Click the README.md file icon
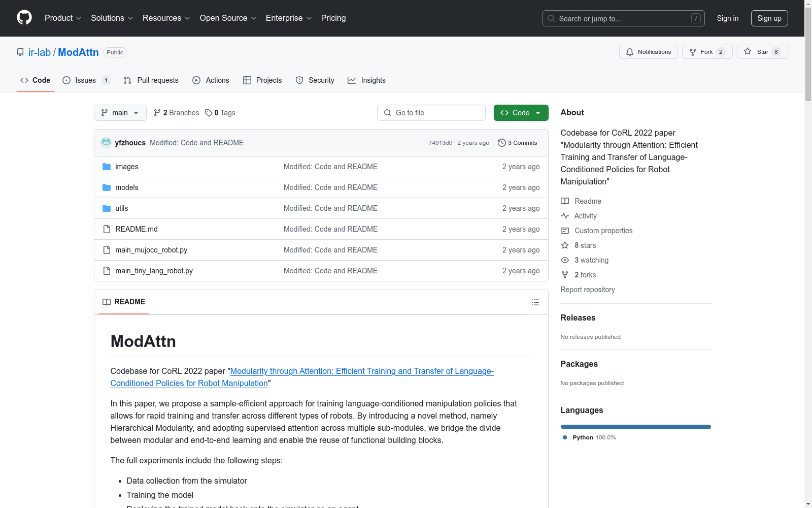Screen dimensions: 812x508 click(x=107, y=229)
